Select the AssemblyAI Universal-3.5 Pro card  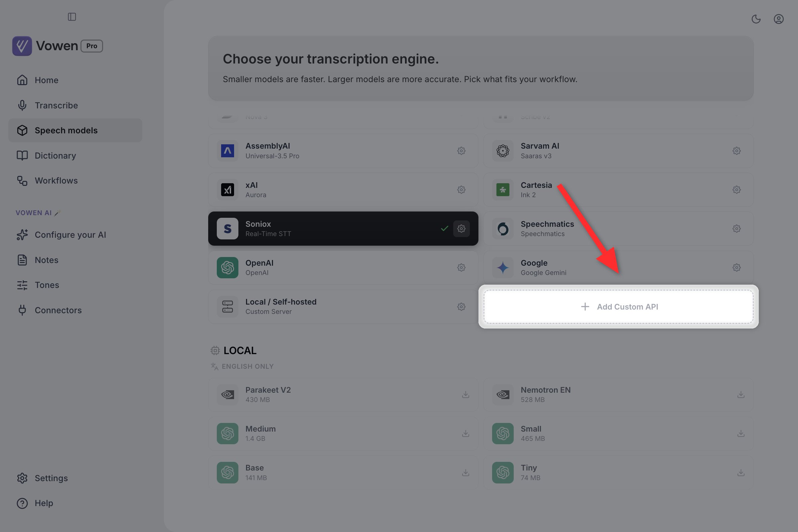[x=343, y=151]
